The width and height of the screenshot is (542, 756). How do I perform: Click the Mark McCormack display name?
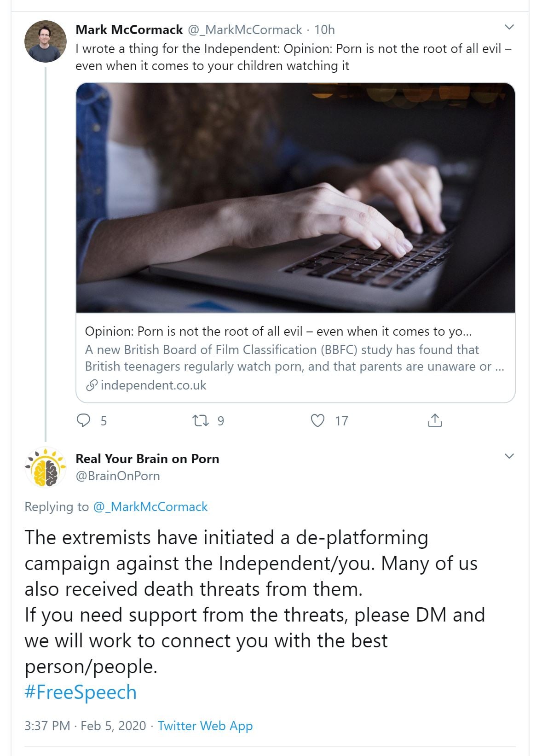pyautogui.click(x=129, y=30)
